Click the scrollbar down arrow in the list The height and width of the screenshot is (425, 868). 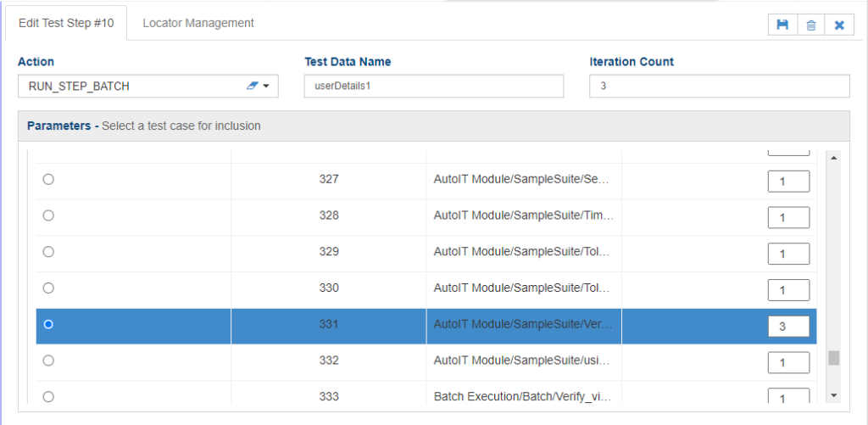pyautogui.click(x=833, y=394)
